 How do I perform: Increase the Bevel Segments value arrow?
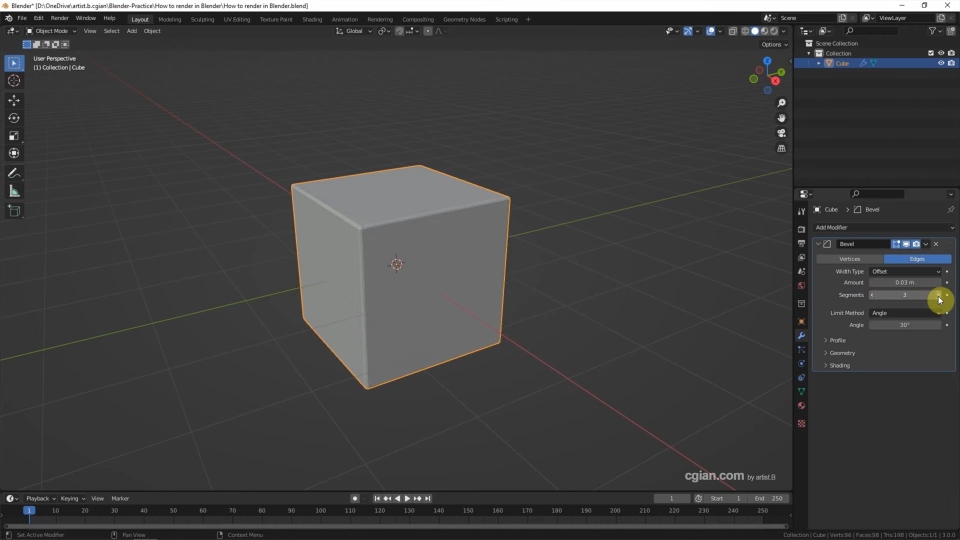938,295
